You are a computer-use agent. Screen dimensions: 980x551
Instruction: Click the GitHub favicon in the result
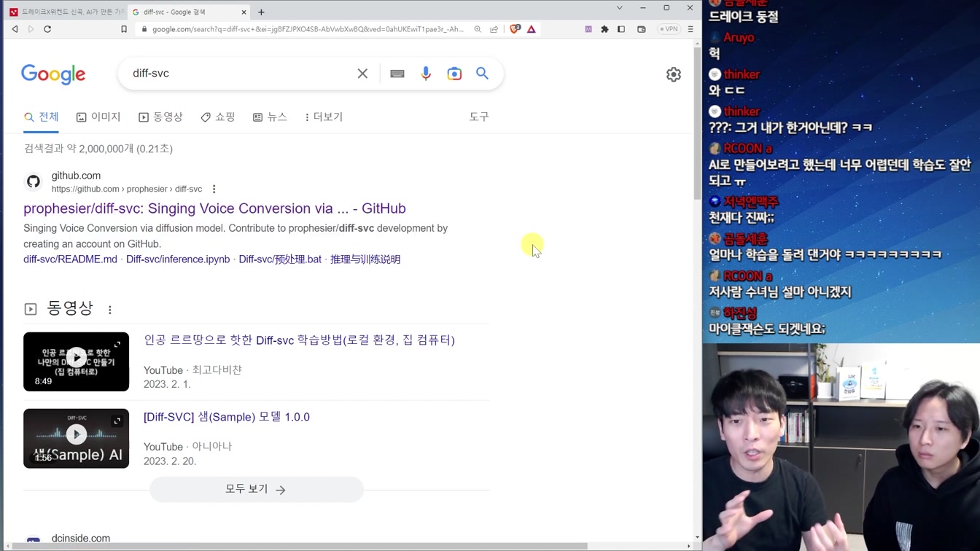click(x=34, y=181)
